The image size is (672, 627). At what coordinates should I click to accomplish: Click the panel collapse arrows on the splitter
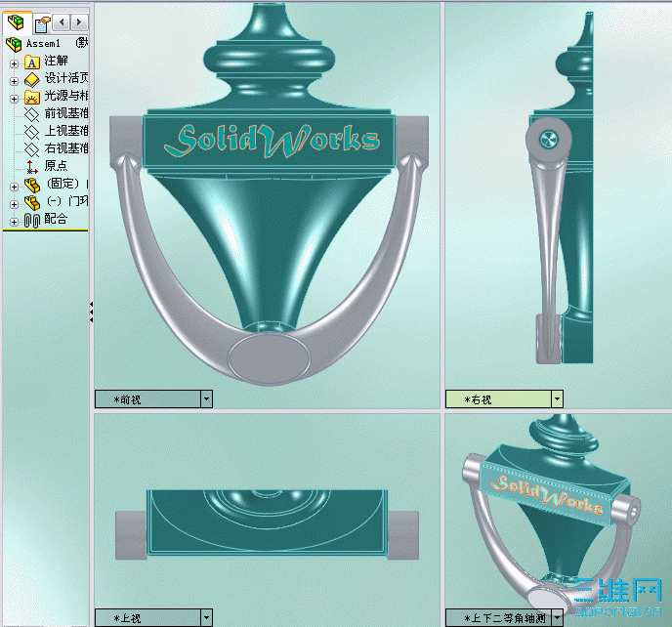[91, 312]
